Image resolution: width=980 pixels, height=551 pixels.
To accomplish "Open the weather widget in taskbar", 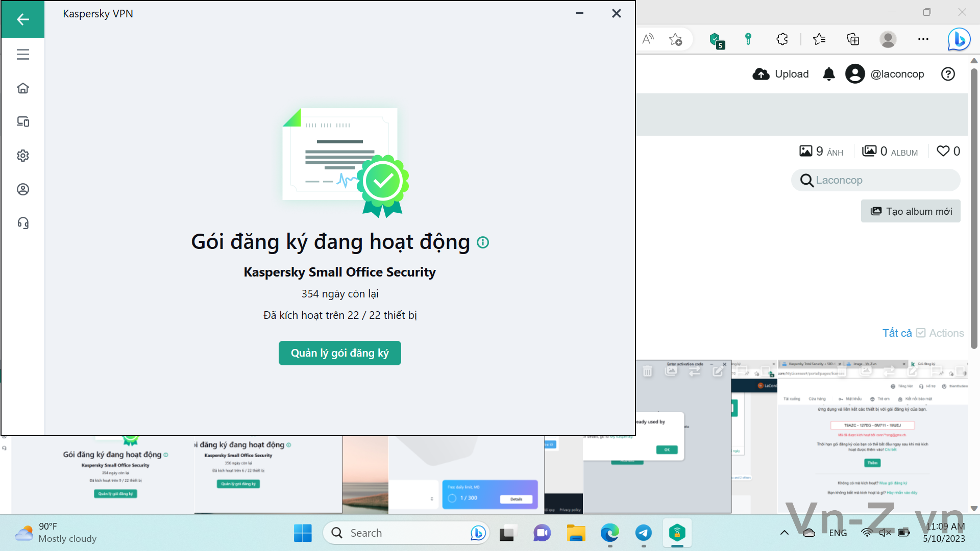I will click(x=55, y=533).
